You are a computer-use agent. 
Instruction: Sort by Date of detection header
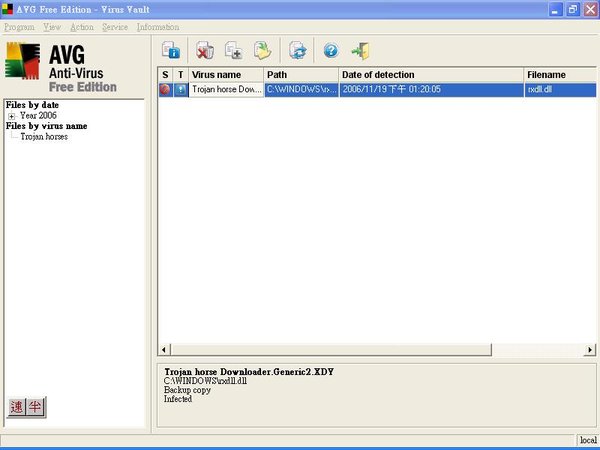431,75
